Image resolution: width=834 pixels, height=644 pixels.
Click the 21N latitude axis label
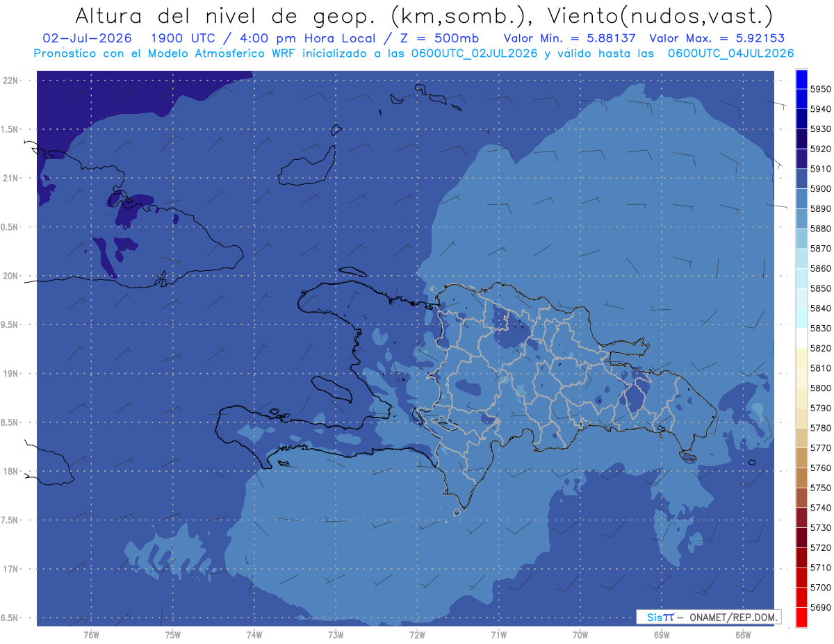(10, 178)
